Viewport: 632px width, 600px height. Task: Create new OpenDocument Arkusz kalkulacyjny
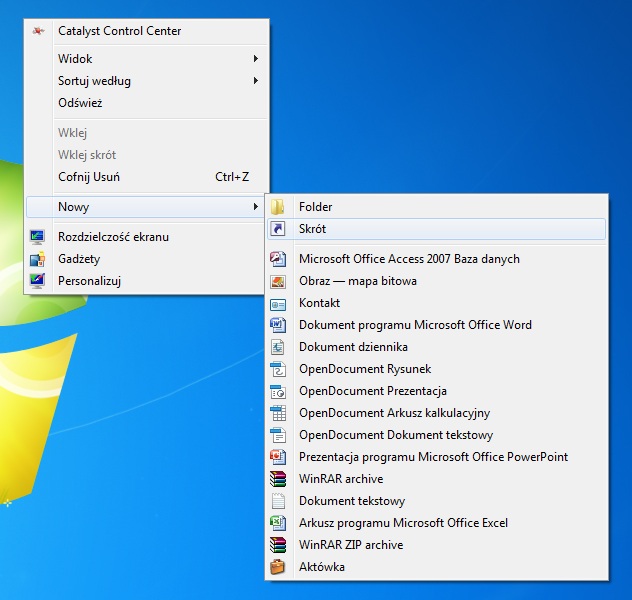tap(437, 413)
